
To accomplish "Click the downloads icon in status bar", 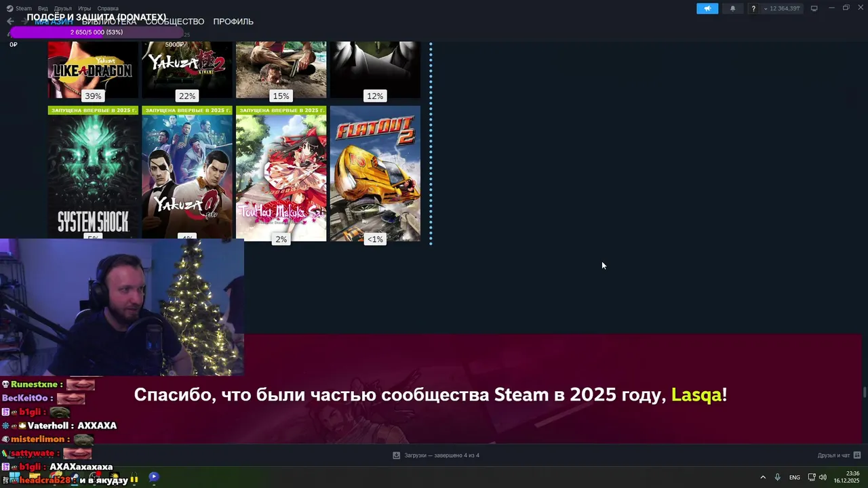I will point(397,455).
